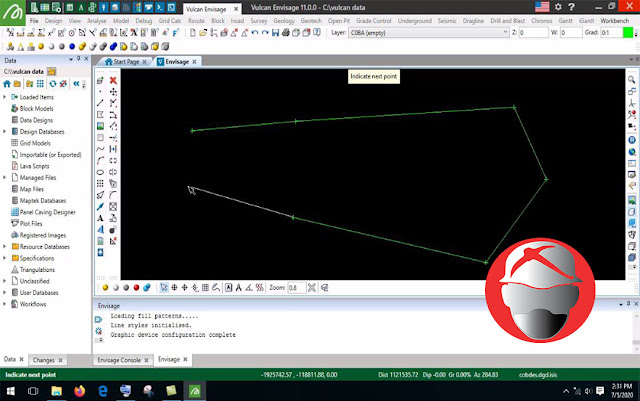
Task: Select the polygon tool in design toolbar
Action: click(100, 115)
